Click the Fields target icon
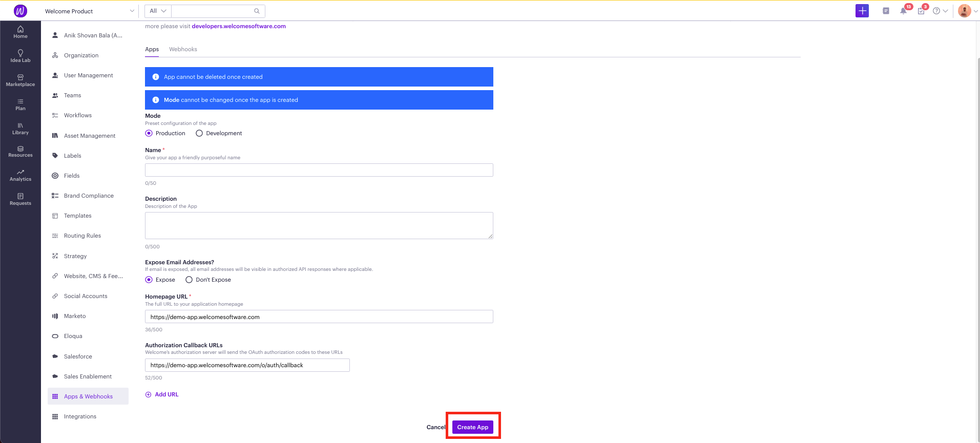The height and width of the screenshot is (443, 980). [x=55, y=176]
